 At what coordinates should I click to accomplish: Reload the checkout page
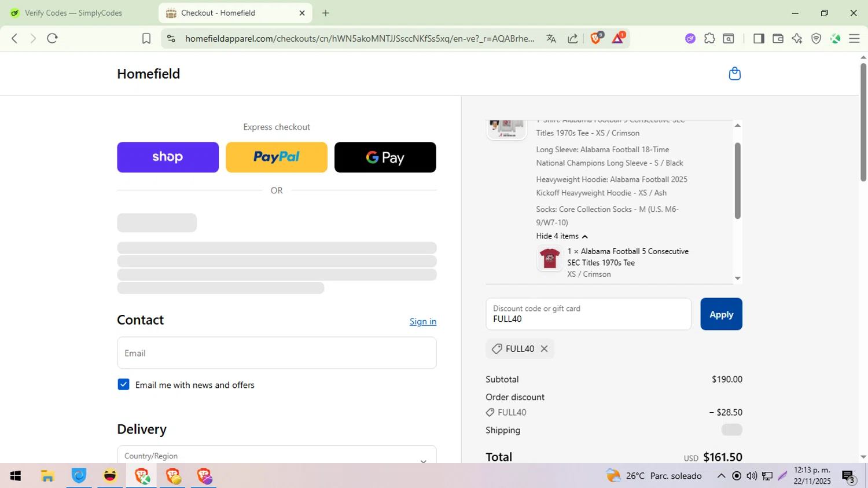(x=53, y=38)
